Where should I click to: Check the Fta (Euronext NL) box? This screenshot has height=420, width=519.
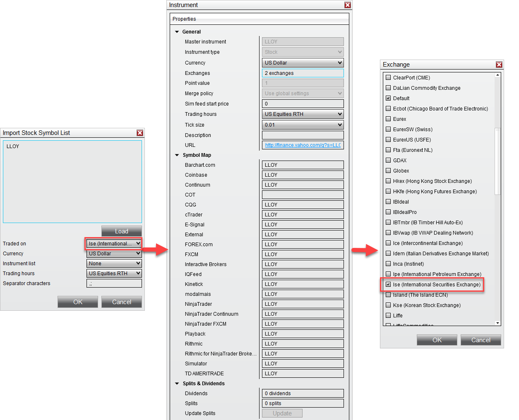(388, 150)
